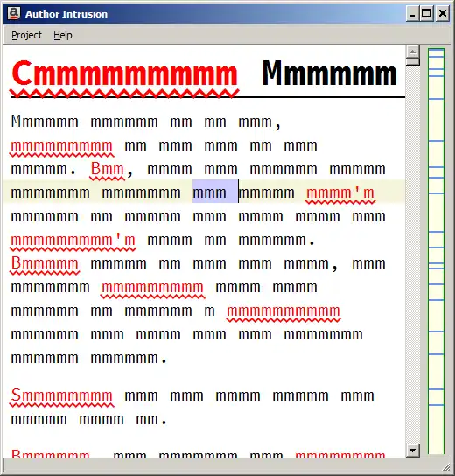This screenshot has width=455, height=476.
Task: Click the misspelled red heading word Cmmmmmmmmm
Action: point(124,73)
